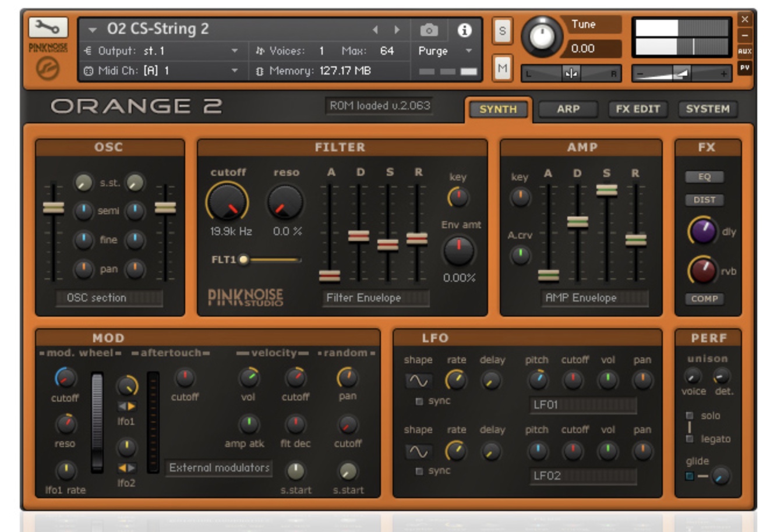Click the Filter Envelope label display
The image size is (770, 532).
[376, 298]
